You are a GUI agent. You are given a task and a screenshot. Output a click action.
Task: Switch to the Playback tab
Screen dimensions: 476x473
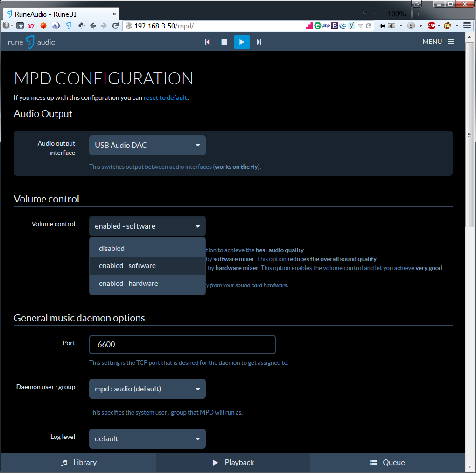pyautogui.click(x=233, y=462)
